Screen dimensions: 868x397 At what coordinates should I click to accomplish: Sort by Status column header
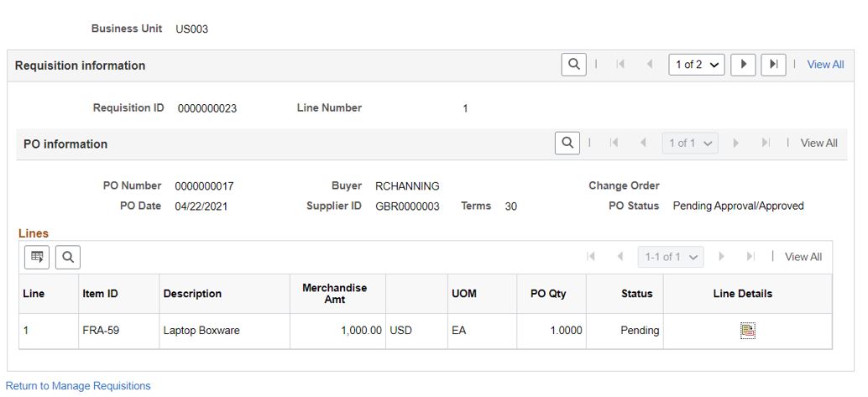coord(636,294)
